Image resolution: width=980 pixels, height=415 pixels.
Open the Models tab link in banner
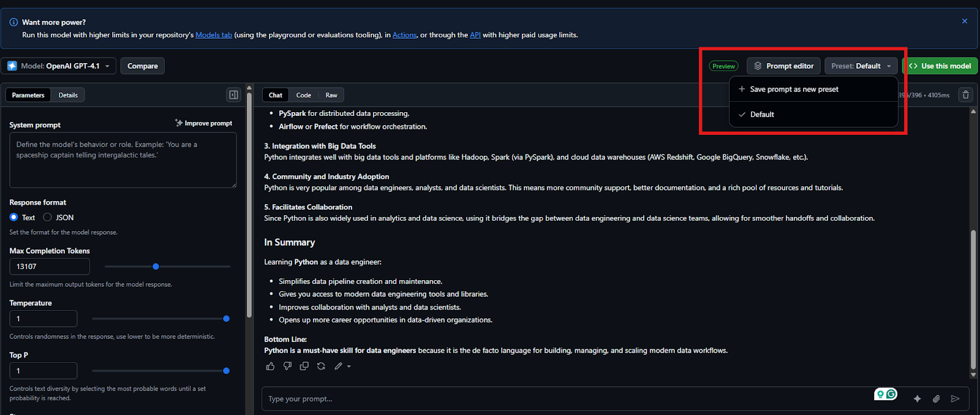pos(213,35)
